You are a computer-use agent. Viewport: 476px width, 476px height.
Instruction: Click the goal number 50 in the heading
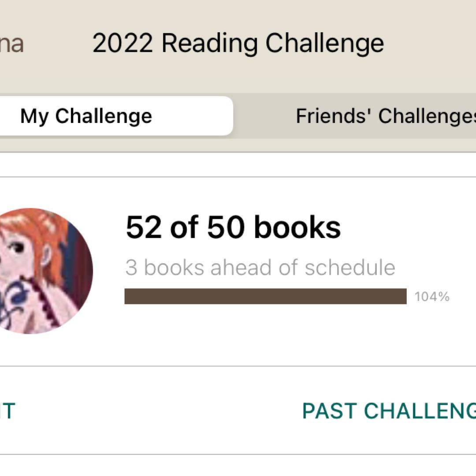pyautogui.click(x=226, y=227)
